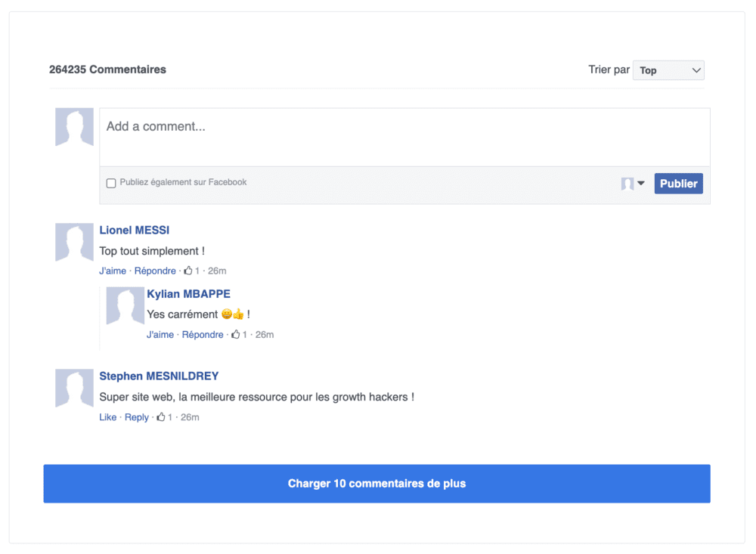The width and height of the screenshot is (756, 554).
Task: Click your avatar beside the comment box
Action: 74,127
